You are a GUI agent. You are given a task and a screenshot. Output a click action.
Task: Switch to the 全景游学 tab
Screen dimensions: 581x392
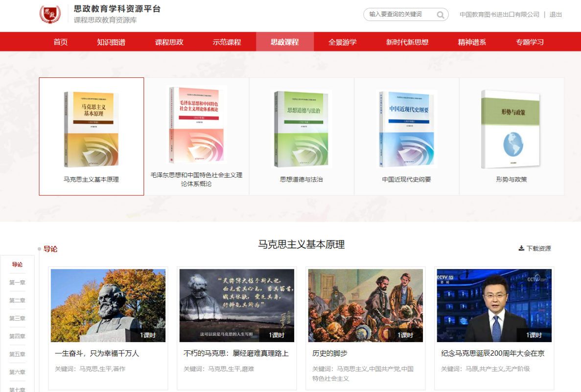pyautogui.click(x=343, y=42)
